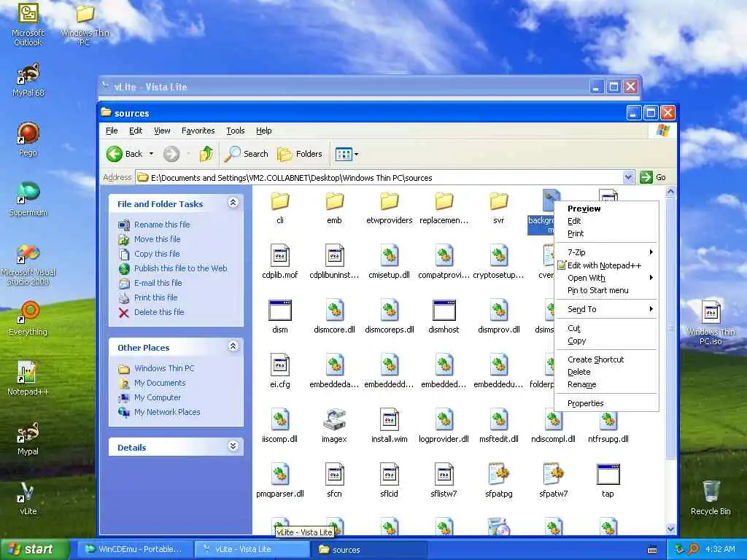
Task: Open the Search pane
Action: click(247, 154)
